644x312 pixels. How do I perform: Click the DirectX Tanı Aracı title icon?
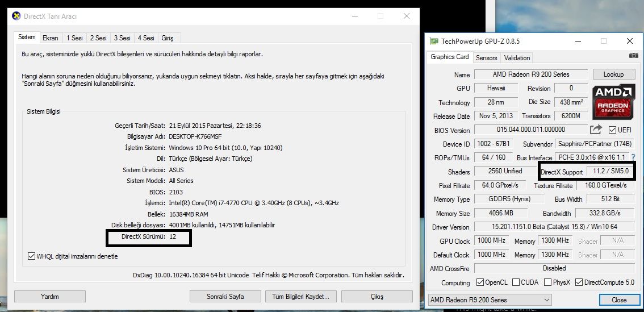[x=16, y=16]
